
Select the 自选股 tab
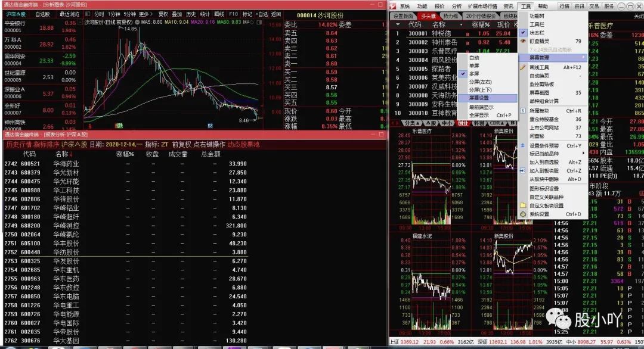pos(42,14)
